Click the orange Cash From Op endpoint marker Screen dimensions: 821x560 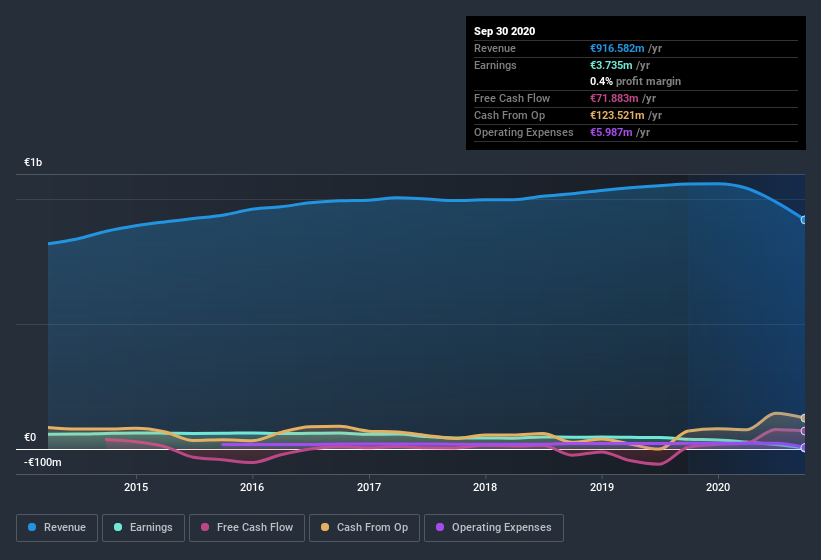pyautogui.click(x=804, y=418)
